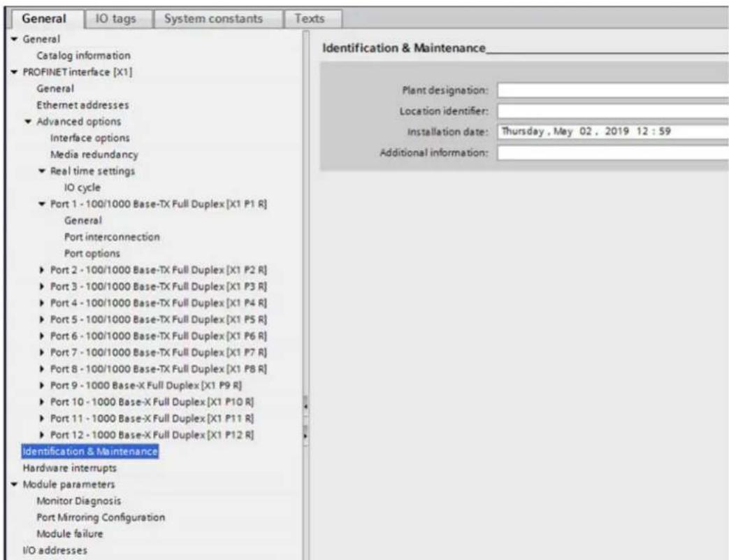Collapse the Port 1 [X1 P1 R] node
The image size is (729, 560).
point(42,204)
